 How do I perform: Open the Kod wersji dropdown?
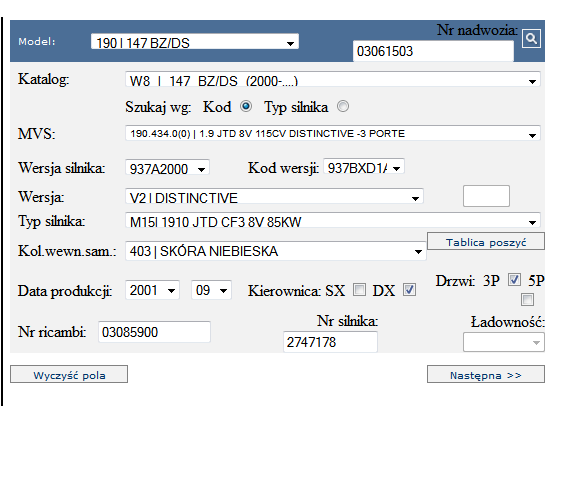click(364, 167)
